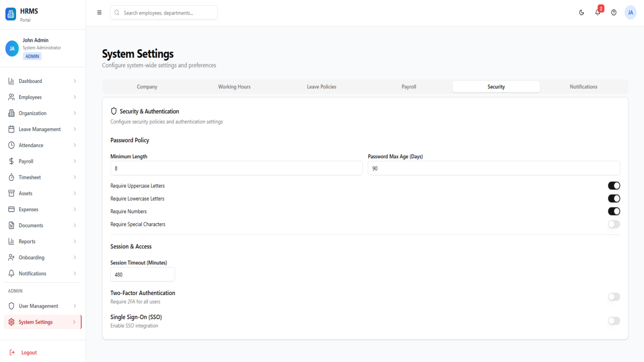Click the Reports chart icon
Viewport: 644px width, 362px height.
pyautogui.click(x=12, y=242)
